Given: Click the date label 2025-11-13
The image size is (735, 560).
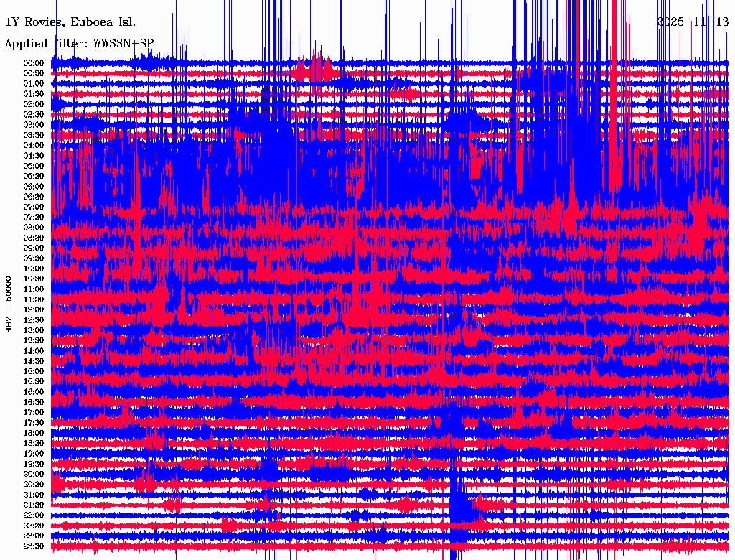Looking at the screenshot, I should point(693,22).
